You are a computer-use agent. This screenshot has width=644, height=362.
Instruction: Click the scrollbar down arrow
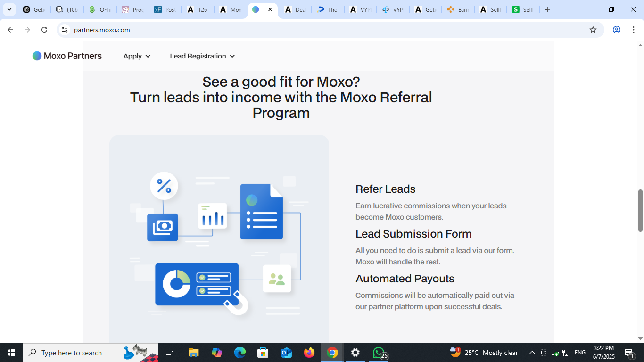tap(640, 339)
